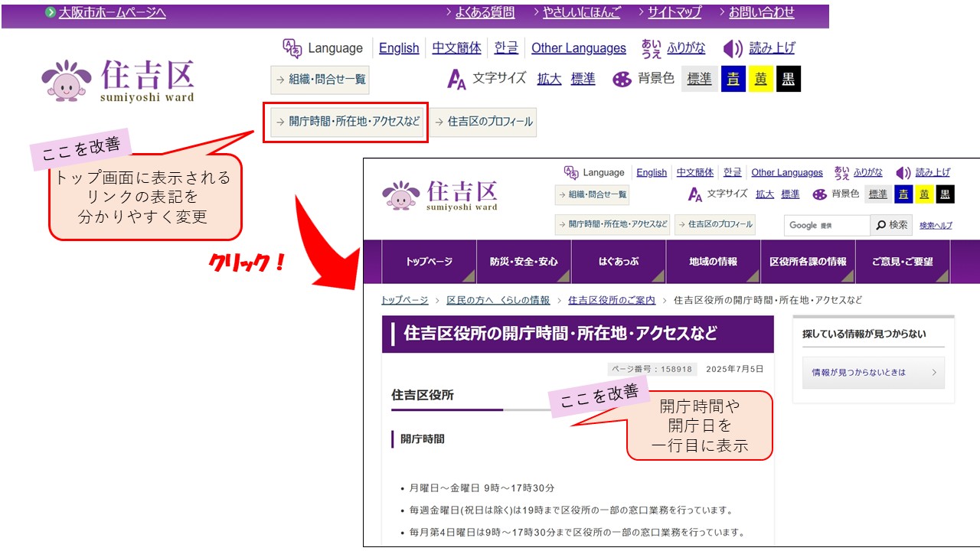Click the Google search input field

click(x=826, y=225)
